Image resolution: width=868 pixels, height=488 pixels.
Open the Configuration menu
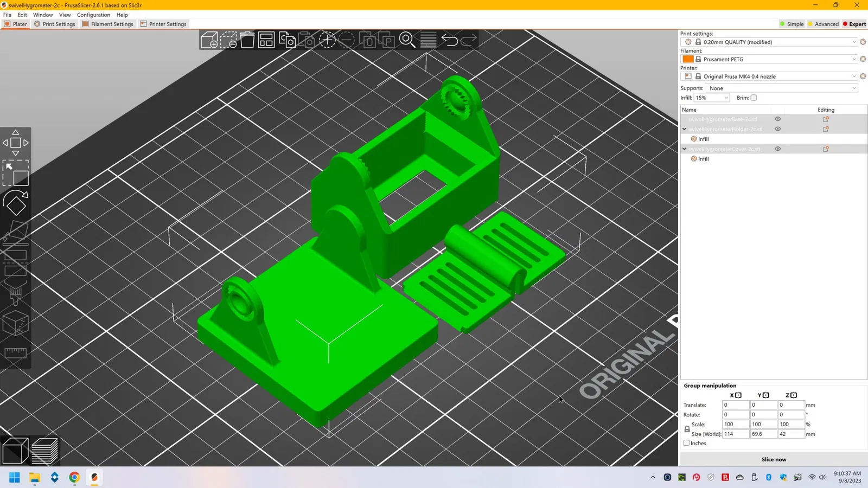pos(93,15)
